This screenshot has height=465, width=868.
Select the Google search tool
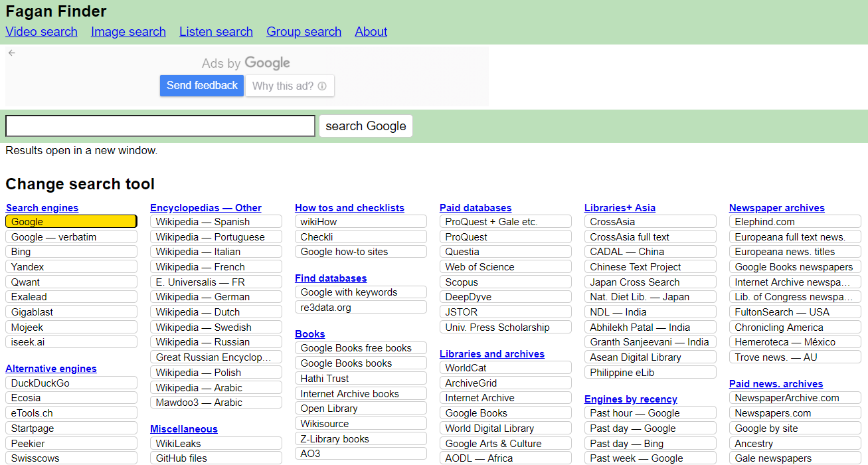pos(71,222)
